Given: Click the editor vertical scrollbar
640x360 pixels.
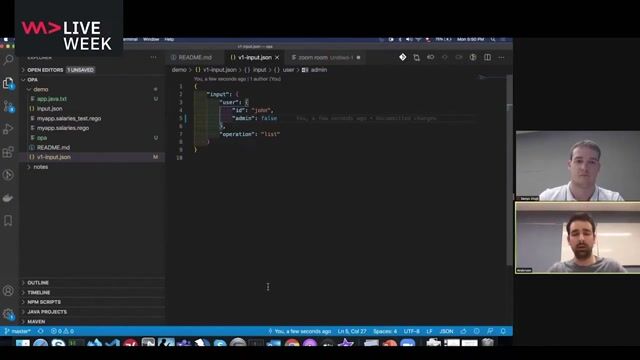Looking at the screenshot, I should 509,171.
